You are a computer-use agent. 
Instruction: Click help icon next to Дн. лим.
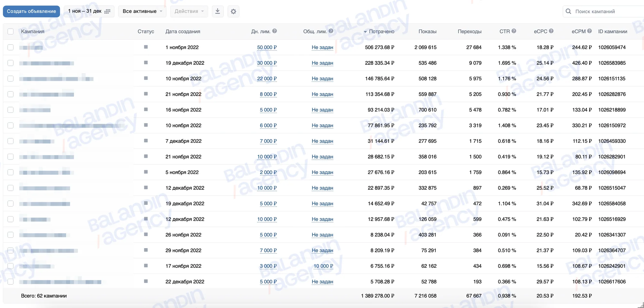[274, 31]
